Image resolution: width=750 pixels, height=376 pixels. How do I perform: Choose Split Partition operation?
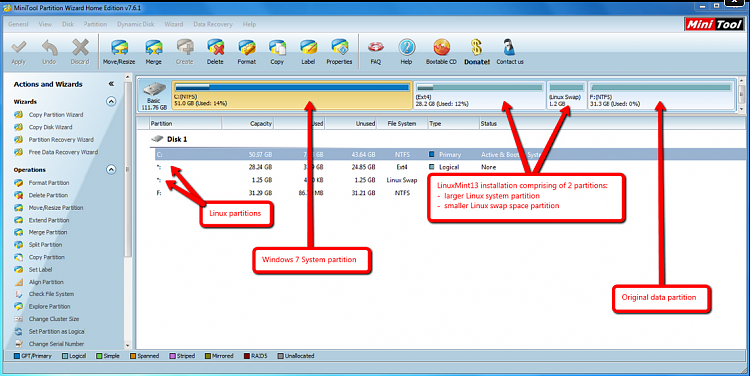45,244
